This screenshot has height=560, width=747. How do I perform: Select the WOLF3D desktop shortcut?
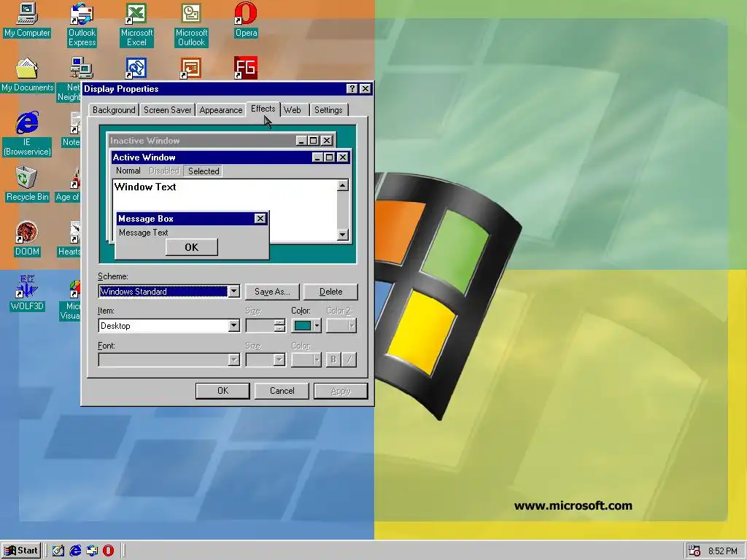27,293
